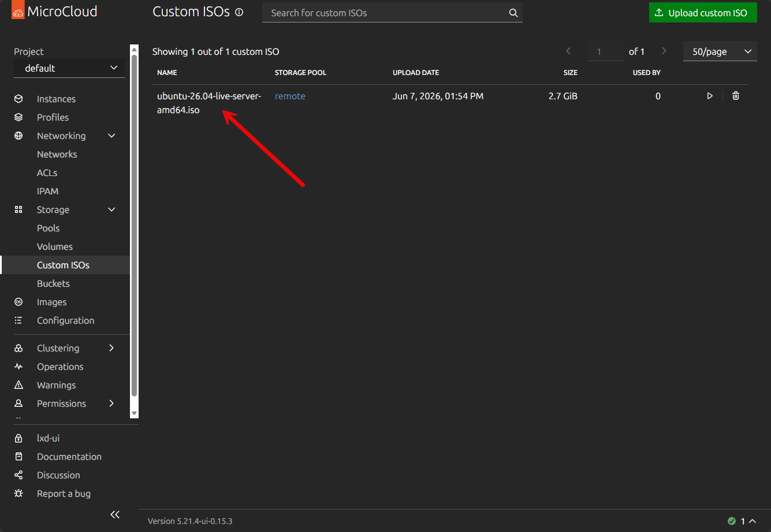Click the Images disc icon
The image size is (771, 532).
(18, 302)
